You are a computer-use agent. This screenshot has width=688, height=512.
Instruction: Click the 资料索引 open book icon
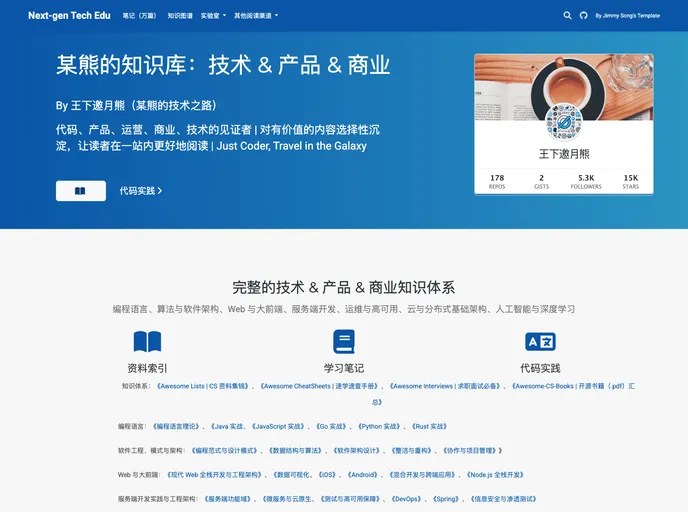coord(147,342)
